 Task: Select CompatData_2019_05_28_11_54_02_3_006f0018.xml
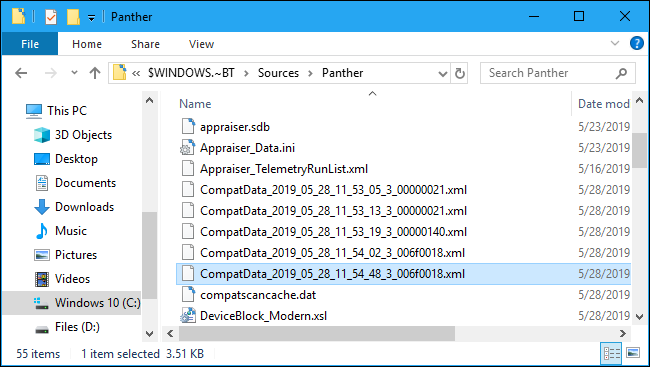pyautogui.click(x=332, y=253)
